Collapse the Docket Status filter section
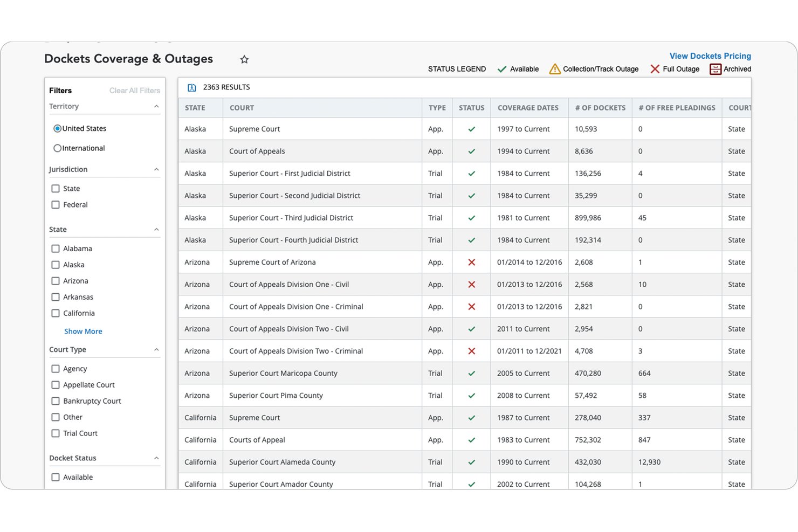This screenshot has height=532, width=798. tap(156, 458)
